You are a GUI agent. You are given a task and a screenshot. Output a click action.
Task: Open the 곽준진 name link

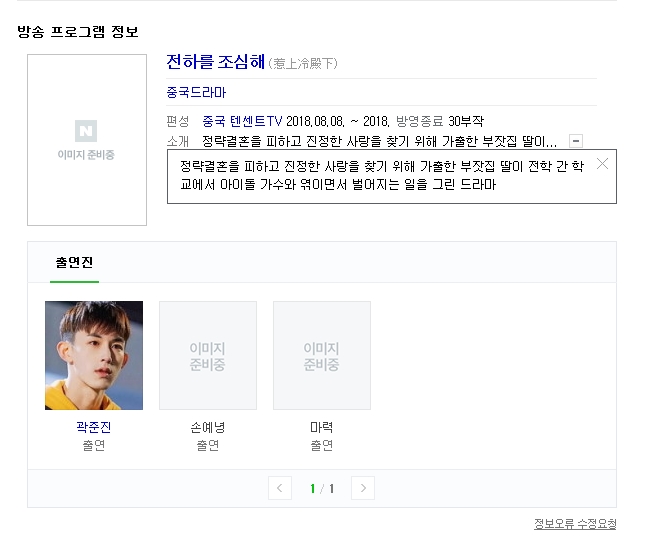click(94, 427)
